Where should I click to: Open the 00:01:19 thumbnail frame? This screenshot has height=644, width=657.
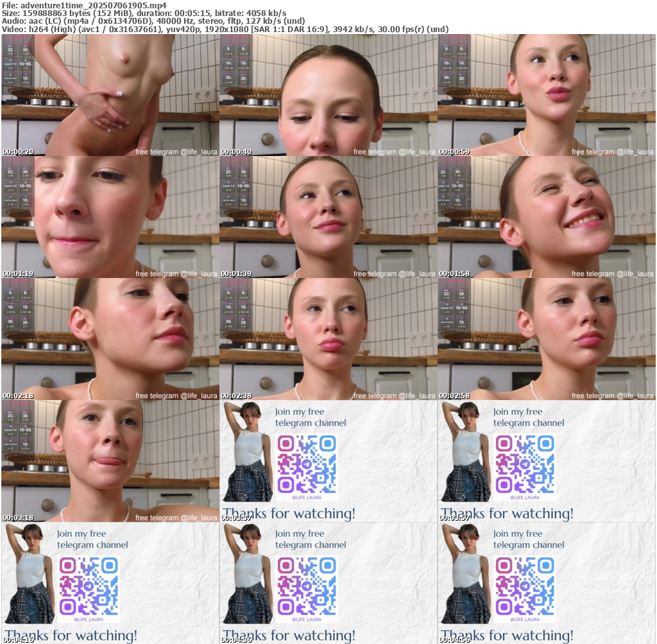tap(110, 217)
